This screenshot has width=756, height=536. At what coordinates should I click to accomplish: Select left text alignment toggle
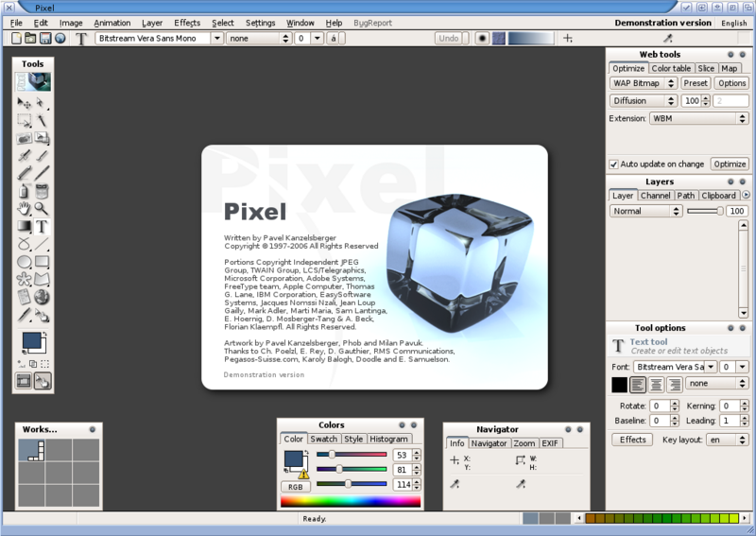(x=639, y=384)
